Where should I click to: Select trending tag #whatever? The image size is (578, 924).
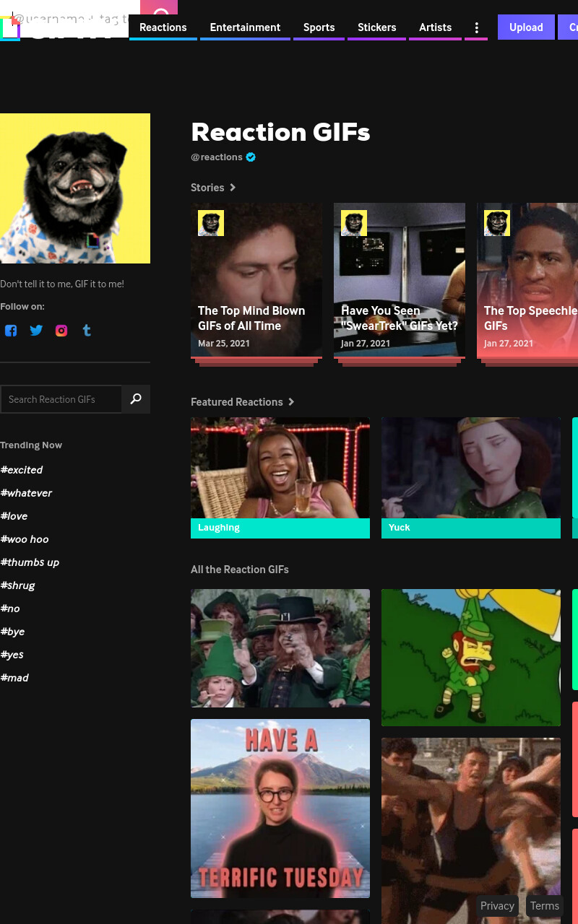[26, 493]
